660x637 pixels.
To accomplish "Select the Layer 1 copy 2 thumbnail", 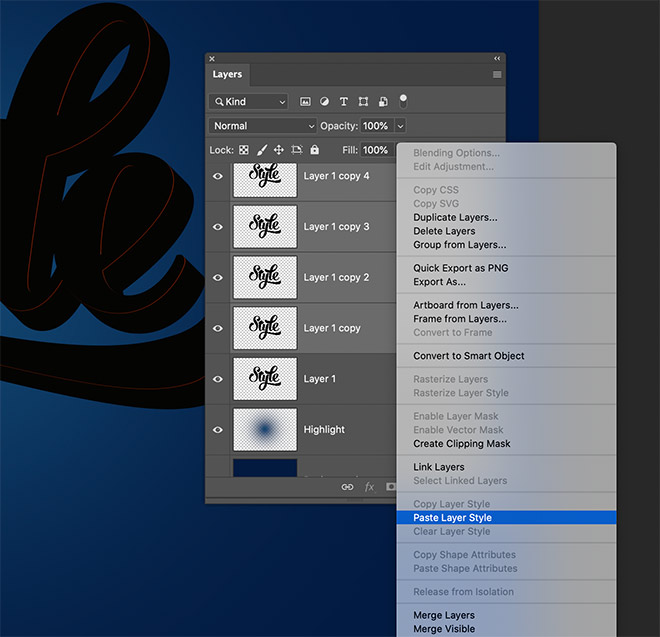I will 265,277.
